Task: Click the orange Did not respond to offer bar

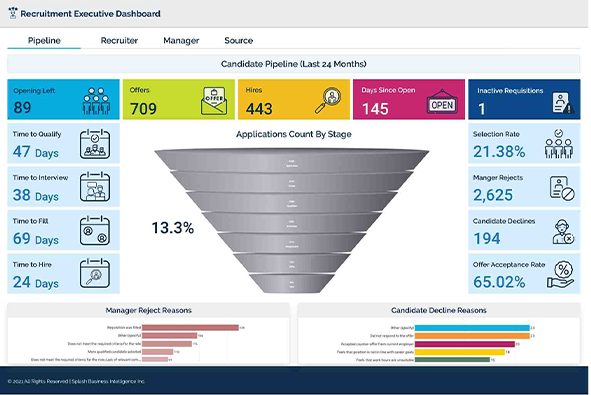Action: pos(472,335)
